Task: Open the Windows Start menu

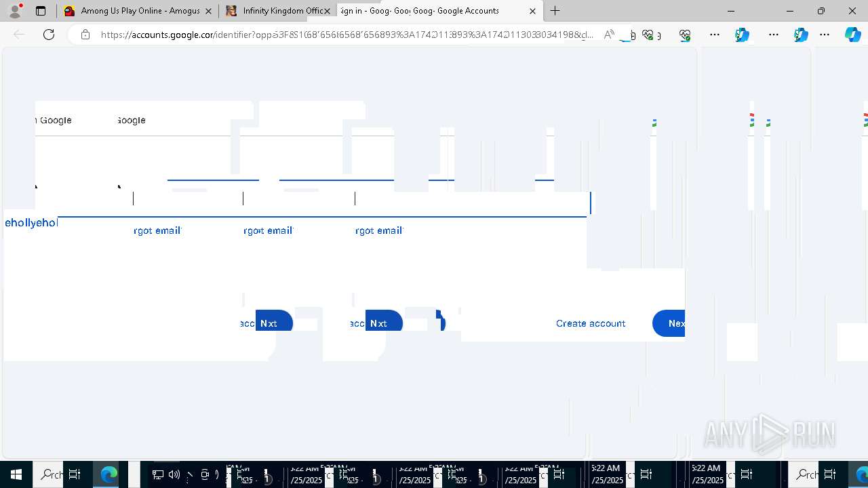Action: click(x=16, y=474)
